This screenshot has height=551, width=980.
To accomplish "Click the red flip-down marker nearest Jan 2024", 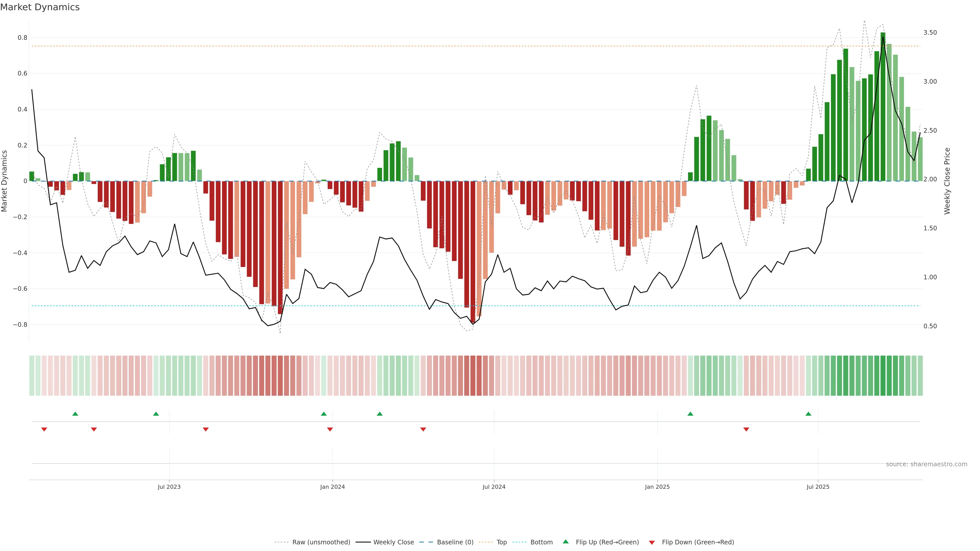I will (330, 429).
